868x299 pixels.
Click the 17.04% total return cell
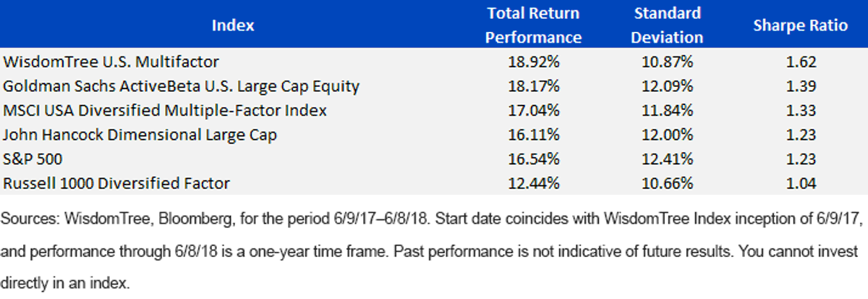tap(534, 111)
